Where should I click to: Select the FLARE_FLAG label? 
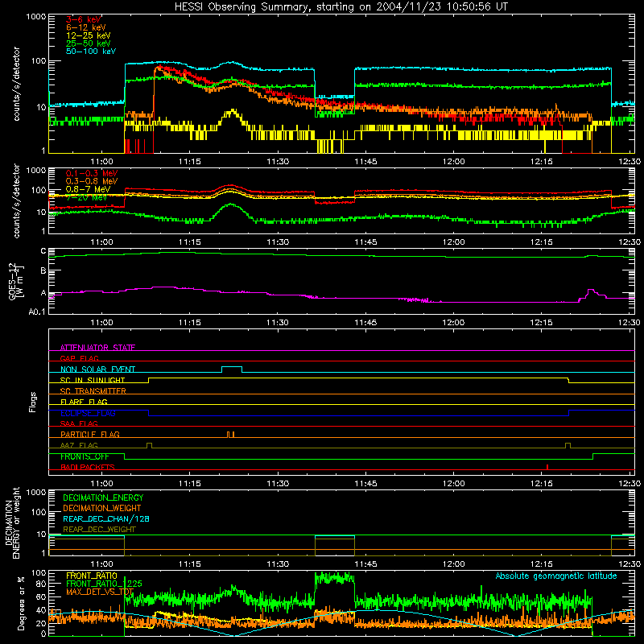click(x=84, y=402)
